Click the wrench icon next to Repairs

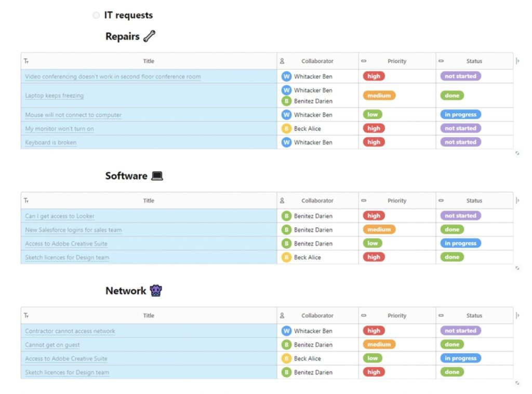[149, 36]
